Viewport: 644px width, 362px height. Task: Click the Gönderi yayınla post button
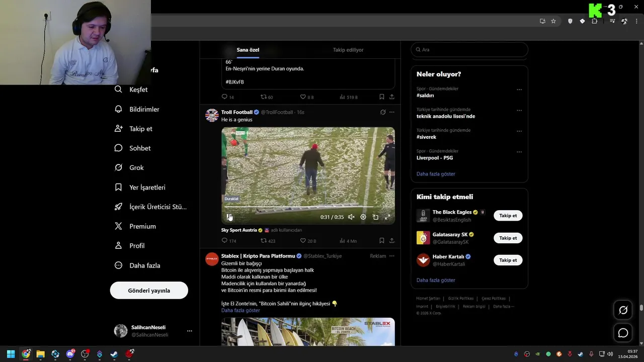(x=149, y=291)
